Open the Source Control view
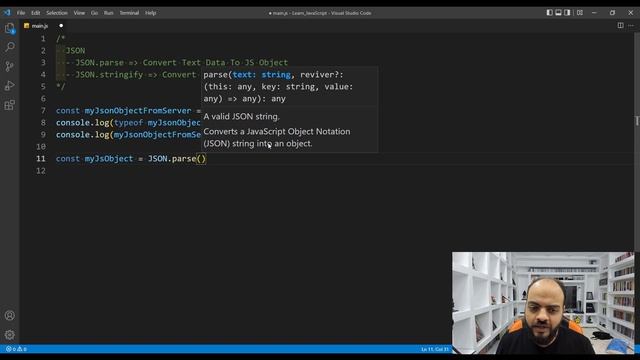The height and width of the screenshot is (360, 640). pyautogui.click(x=9, y=66)
